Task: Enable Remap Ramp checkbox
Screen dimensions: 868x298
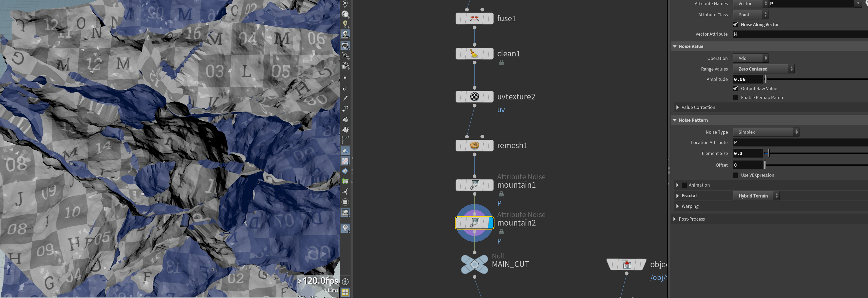Action: [736, 98]
